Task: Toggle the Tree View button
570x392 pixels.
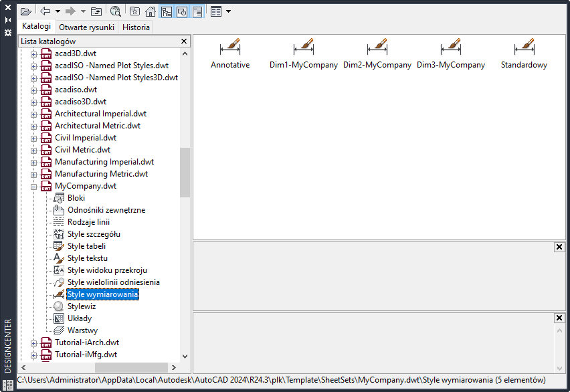Action: (x=167, y=11)
